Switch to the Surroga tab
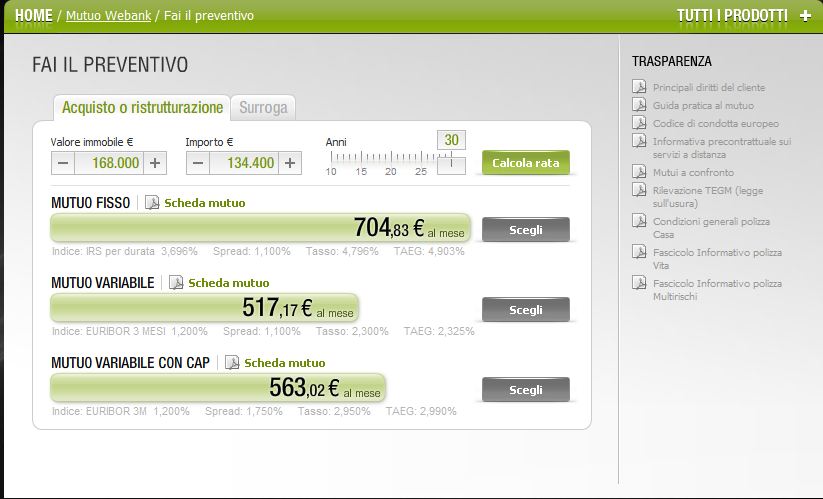The image size is (823, 499). [264, 107]
